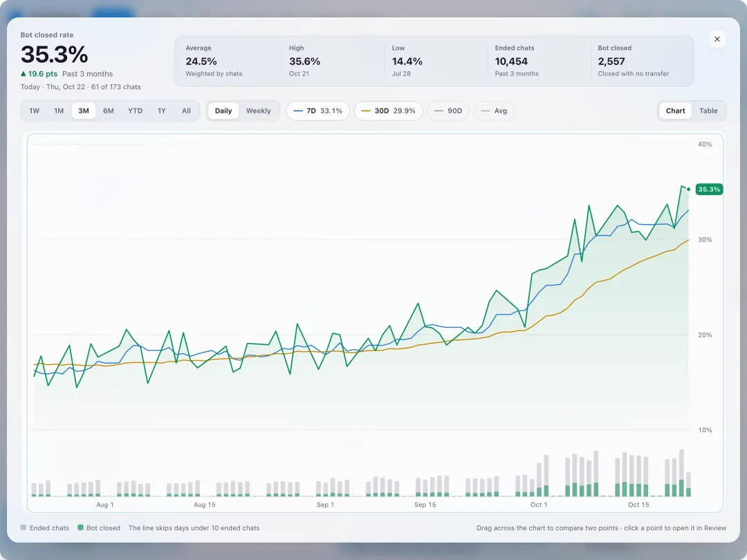The width and height of the screenshot is (747, 560).
Task: Click the 40% y-axis label
Action: pyautogui.click(x=705, y=144)
